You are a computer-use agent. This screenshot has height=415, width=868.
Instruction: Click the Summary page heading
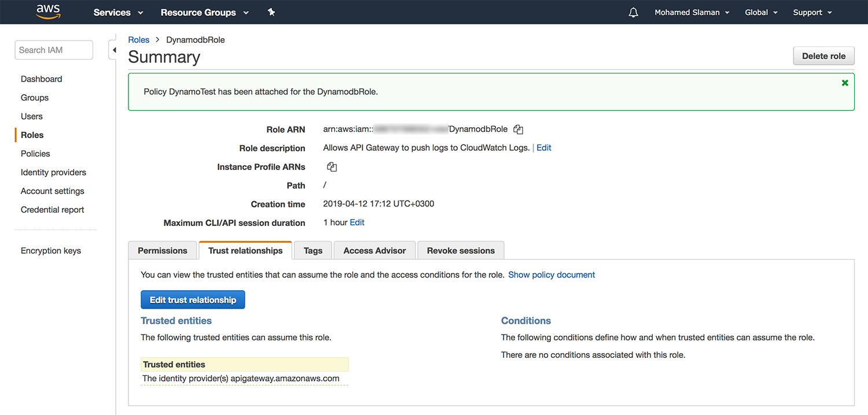164,57
